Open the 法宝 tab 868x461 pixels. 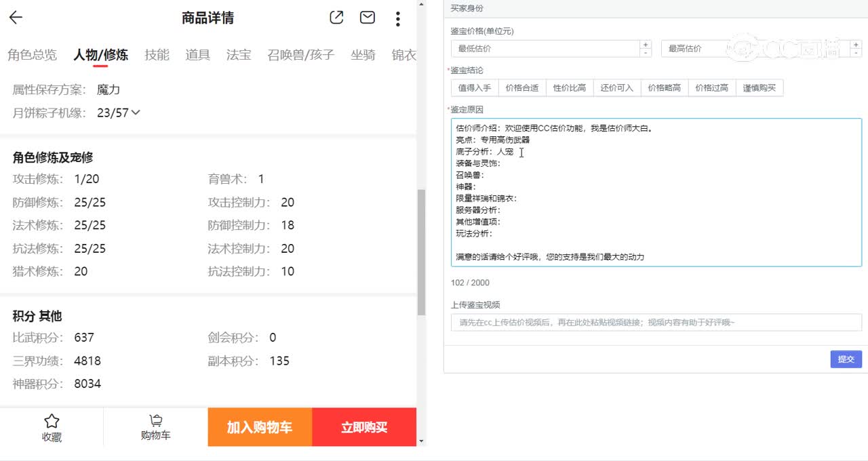click(x=238, y=55)
